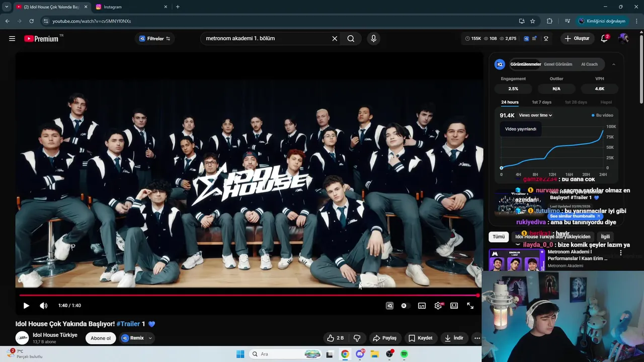Enter fullscreen mode

[470, 306]
